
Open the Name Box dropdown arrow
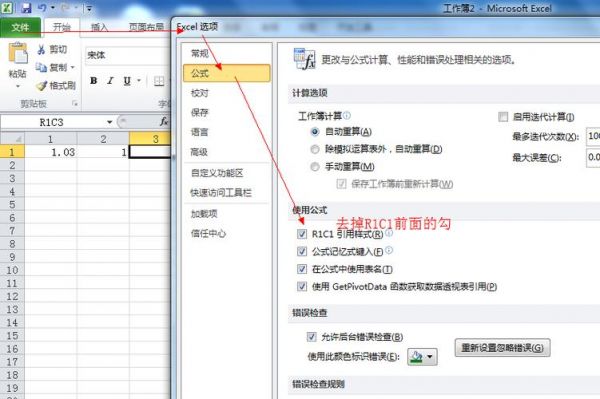pyautogui.click(x=109, y=122)
